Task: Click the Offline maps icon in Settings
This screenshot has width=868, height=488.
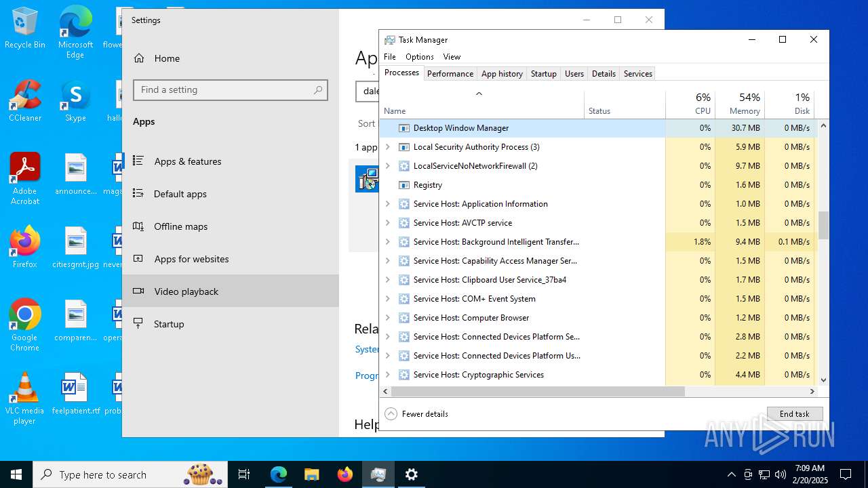Action: pyautogui.click(x=138, y=226)
